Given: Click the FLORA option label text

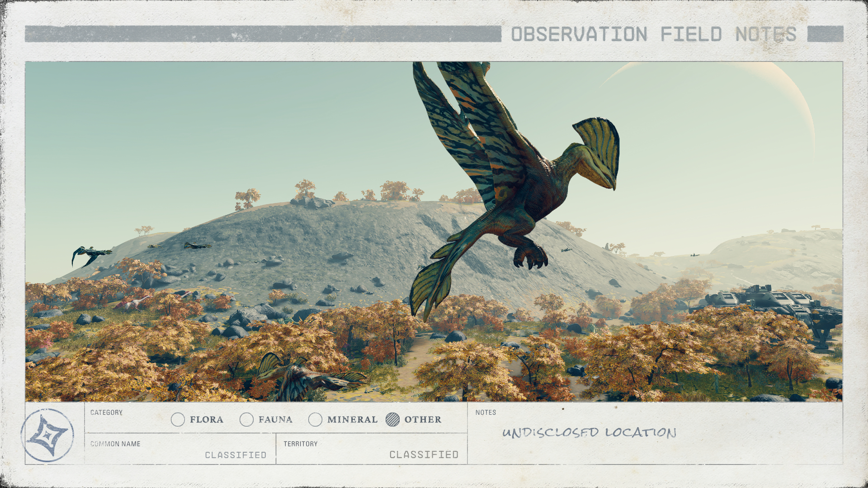Looking at the screenshot, I should [x=207, y=420].
